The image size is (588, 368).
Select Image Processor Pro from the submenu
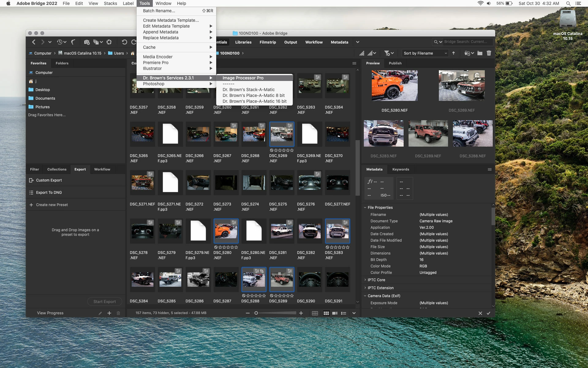click(x=243, y=78)
